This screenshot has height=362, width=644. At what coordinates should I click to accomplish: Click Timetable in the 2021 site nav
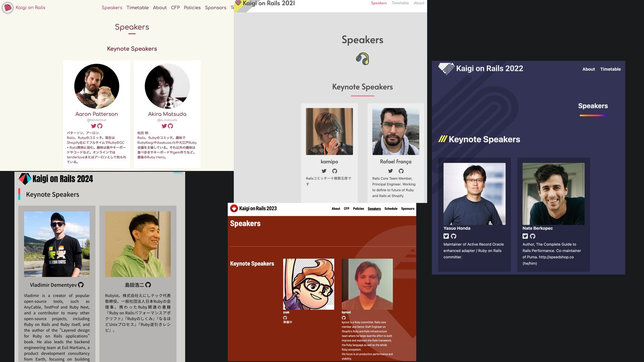pos(400,3)
